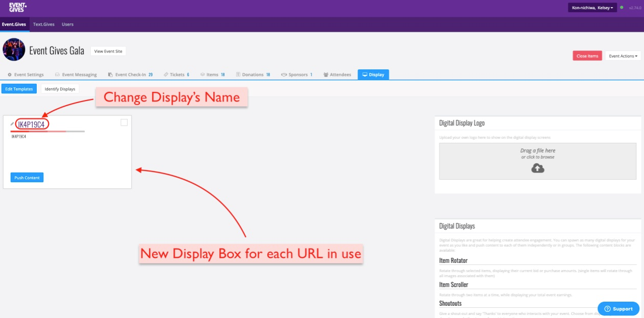Open the Event Messaging tab
This screenshot has width=644, height=318.
click(x=76, y=75)
